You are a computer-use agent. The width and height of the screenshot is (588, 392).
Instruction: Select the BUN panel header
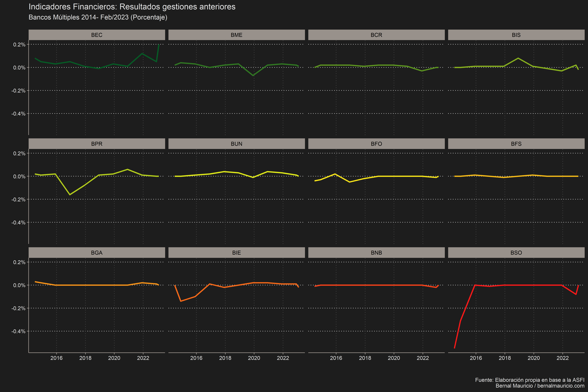point(236,144)
